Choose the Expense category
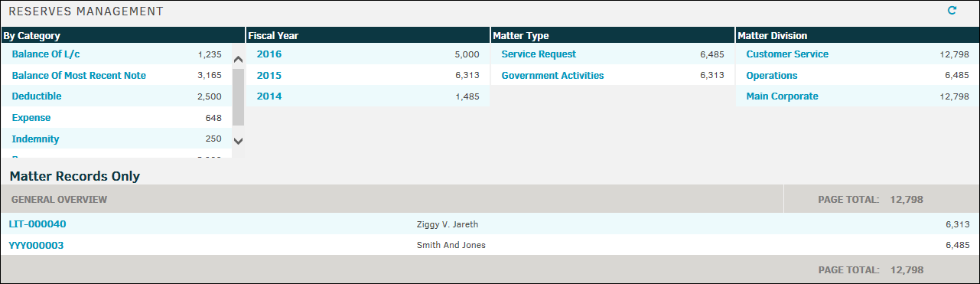This screenshot has height=284, width=980. point(31,118)
